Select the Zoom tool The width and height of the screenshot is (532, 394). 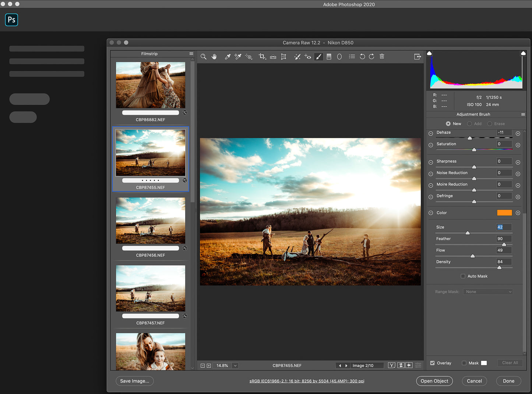(x=204, y=56)
